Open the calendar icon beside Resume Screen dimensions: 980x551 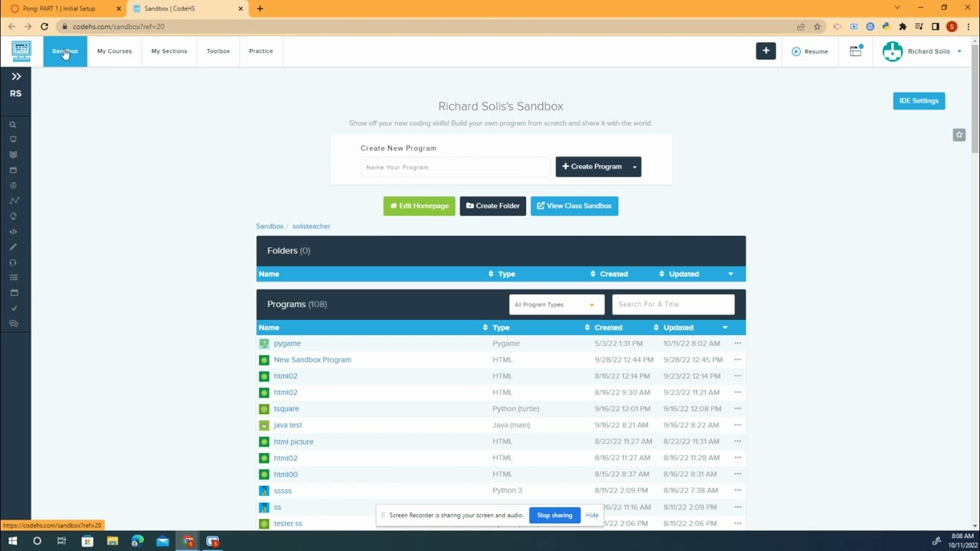(x=856, y=51)
